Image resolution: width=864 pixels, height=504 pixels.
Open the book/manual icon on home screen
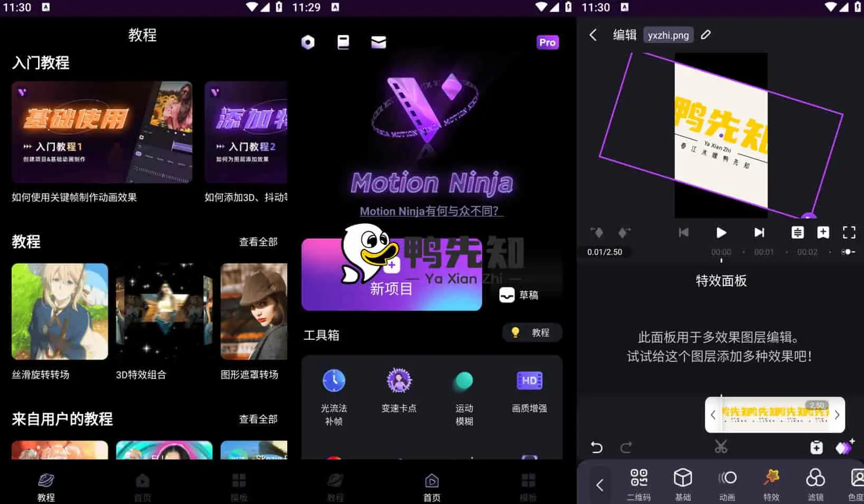(343, 42)
